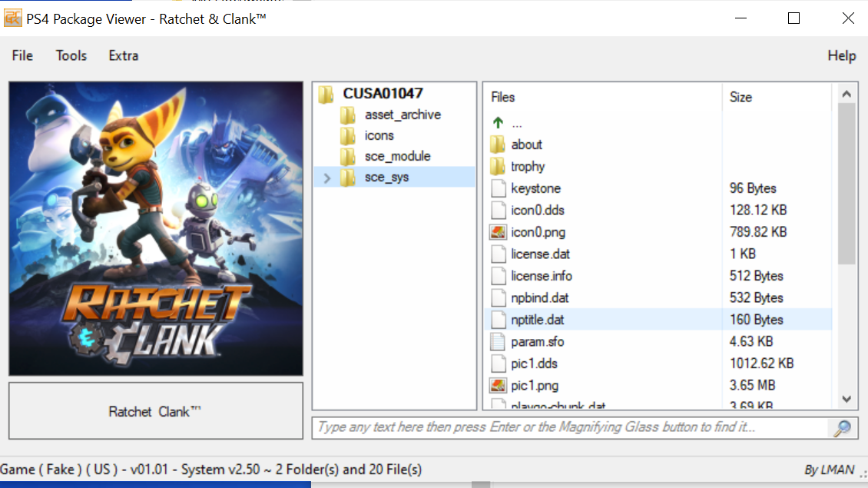868x488 pixels.
Task: Click the green up-arrow parent folder icon
Action: pos(498,122)
